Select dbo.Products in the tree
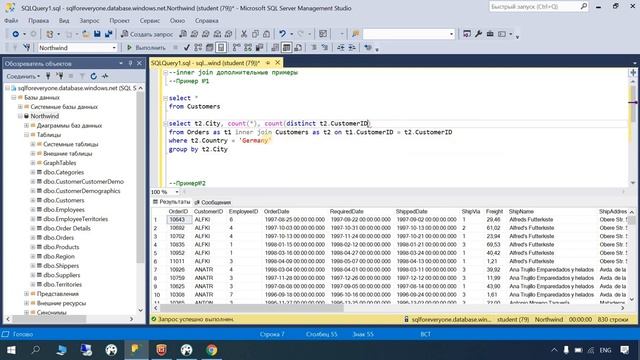Viewport: 640px width, 360px height. (x=61, y=247)
